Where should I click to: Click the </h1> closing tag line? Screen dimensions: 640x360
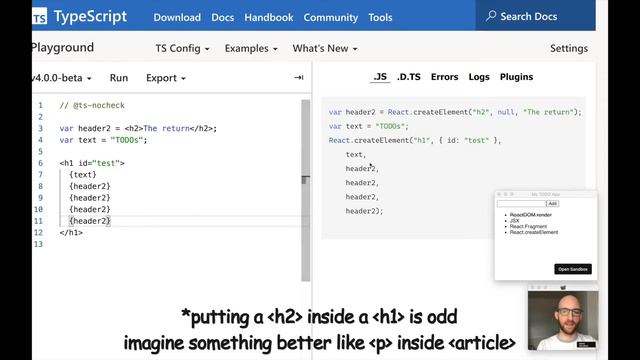71,232
